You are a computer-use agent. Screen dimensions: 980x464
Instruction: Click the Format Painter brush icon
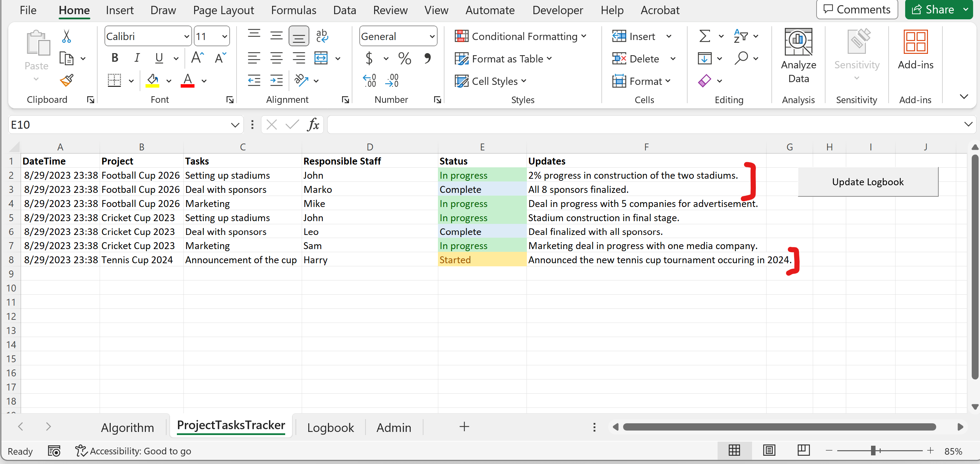[x=67, y=80]
